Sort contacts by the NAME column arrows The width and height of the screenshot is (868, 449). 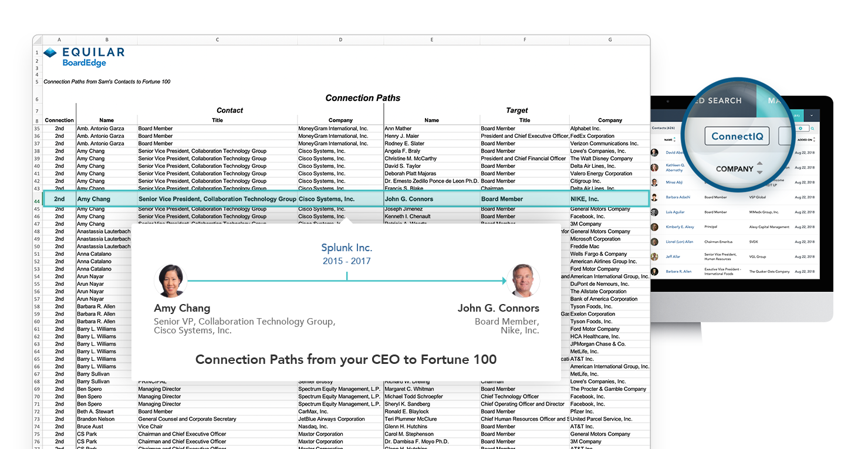[x=676, y=140]
